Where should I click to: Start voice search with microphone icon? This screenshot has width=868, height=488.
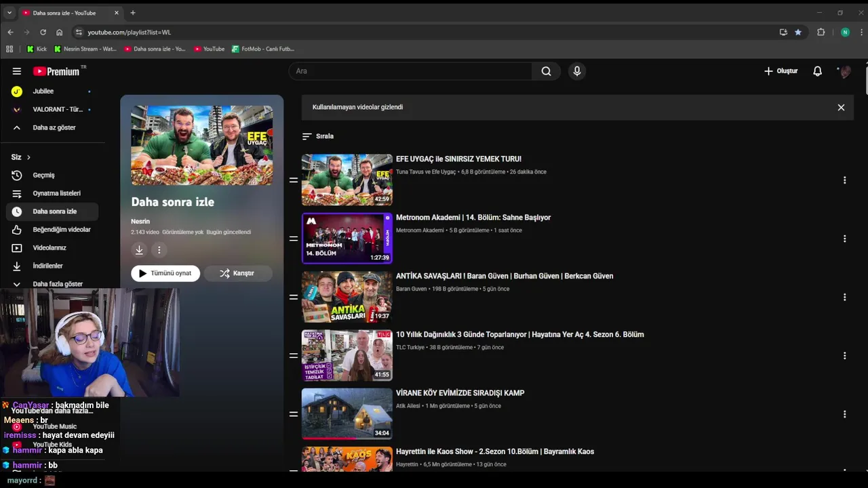[x=577, y=71]
